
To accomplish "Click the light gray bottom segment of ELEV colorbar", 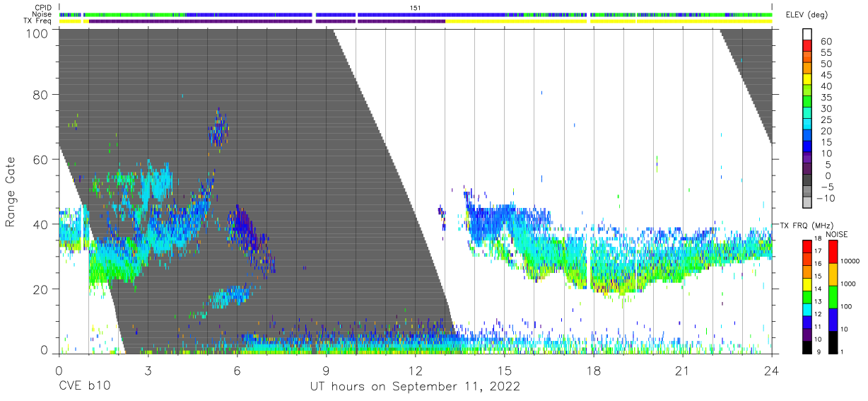I will [807, 203].
